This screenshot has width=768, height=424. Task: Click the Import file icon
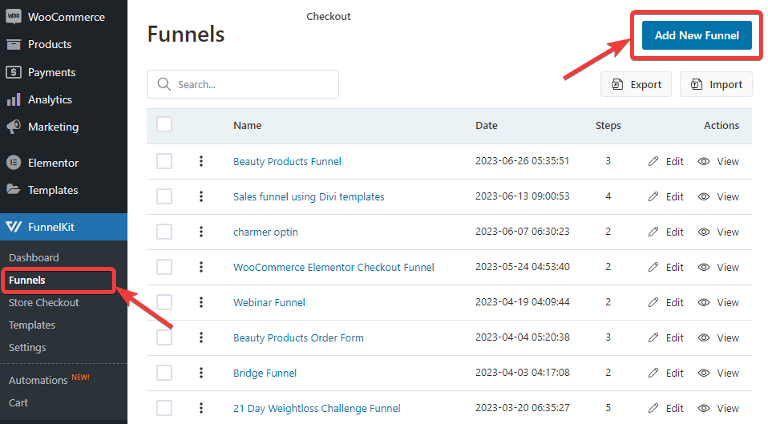[696, 84]
